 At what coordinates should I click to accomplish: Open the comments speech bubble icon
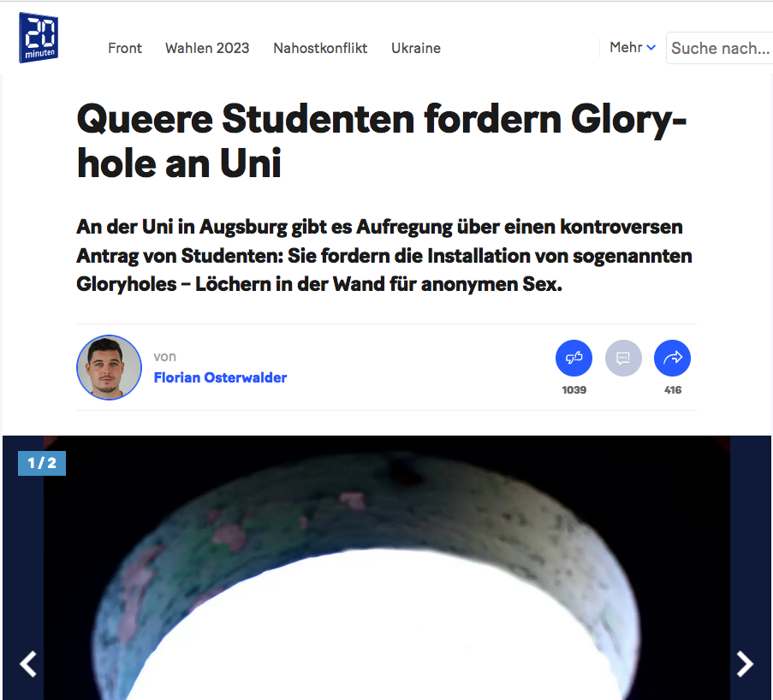click(623, 358)
